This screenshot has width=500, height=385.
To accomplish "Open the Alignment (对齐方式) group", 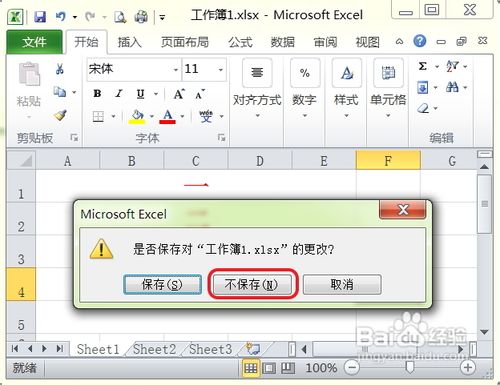I will coord(257,89).
